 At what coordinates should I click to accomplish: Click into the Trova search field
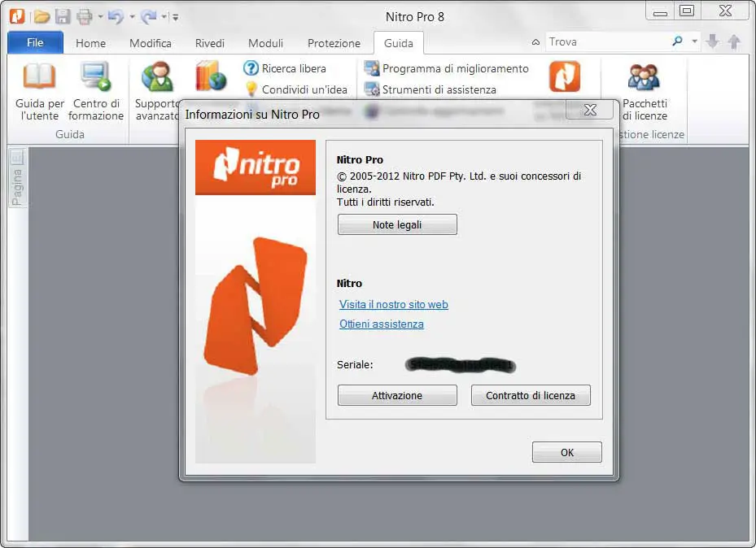pyautogui.click(x=608, y=42)
